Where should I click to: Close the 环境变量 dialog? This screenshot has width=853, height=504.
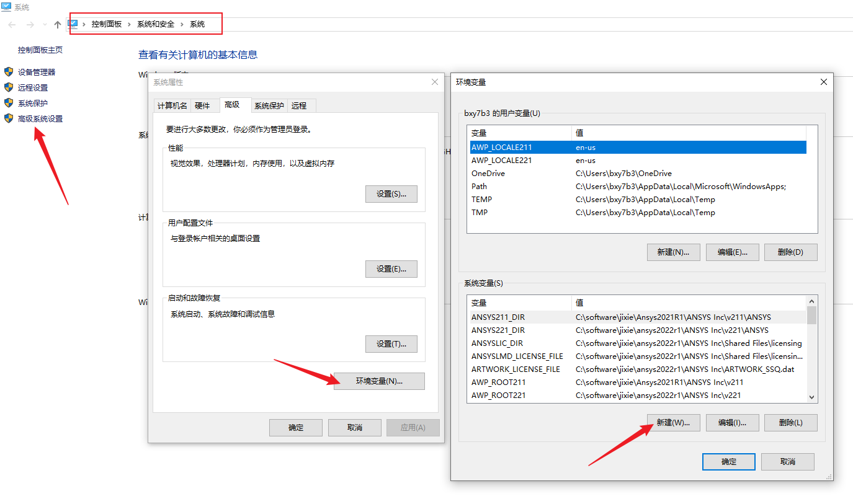tap(824, 82)
